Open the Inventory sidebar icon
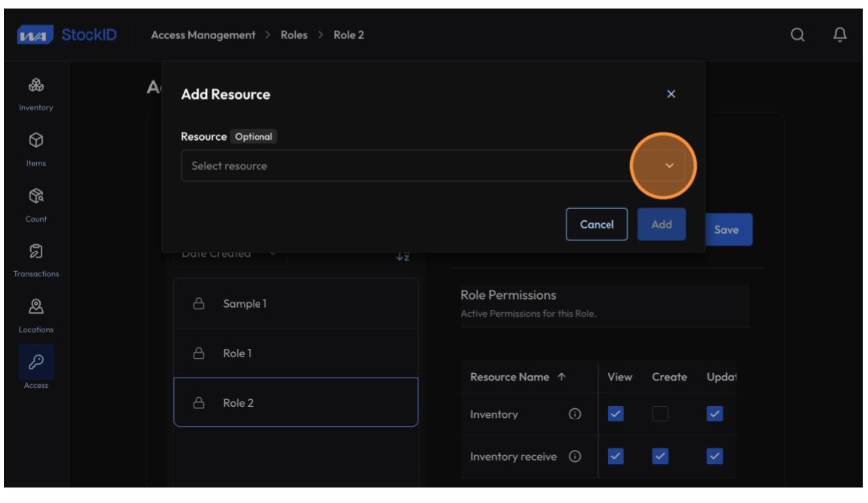The image size is (868, 503). (36, 84)
